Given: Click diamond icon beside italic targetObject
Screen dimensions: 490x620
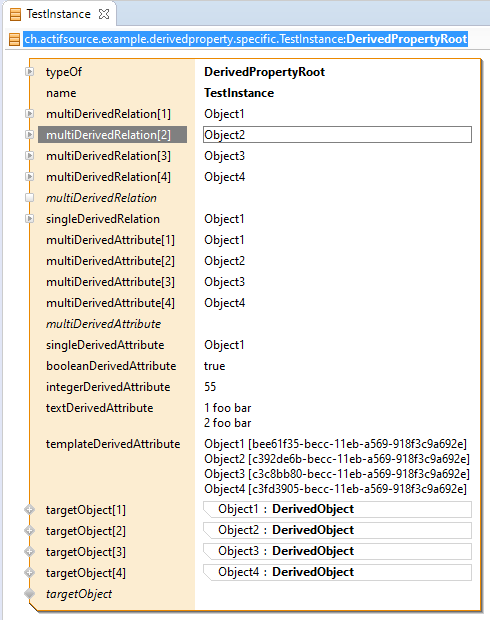Looking at the screenshot, I should [30, 594].
